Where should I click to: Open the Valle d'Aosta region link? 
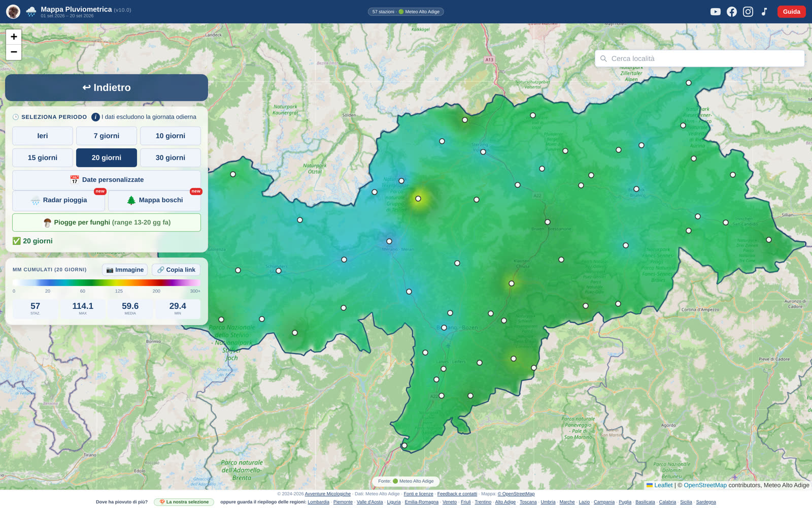(370, 502)
